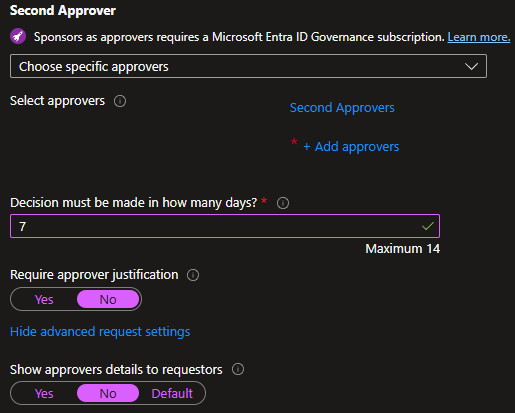Viewport: 515px width, 413px height.
Task: Click the purple rocket Governance icon
Action: pyautogui.click(x=18, y=36)
